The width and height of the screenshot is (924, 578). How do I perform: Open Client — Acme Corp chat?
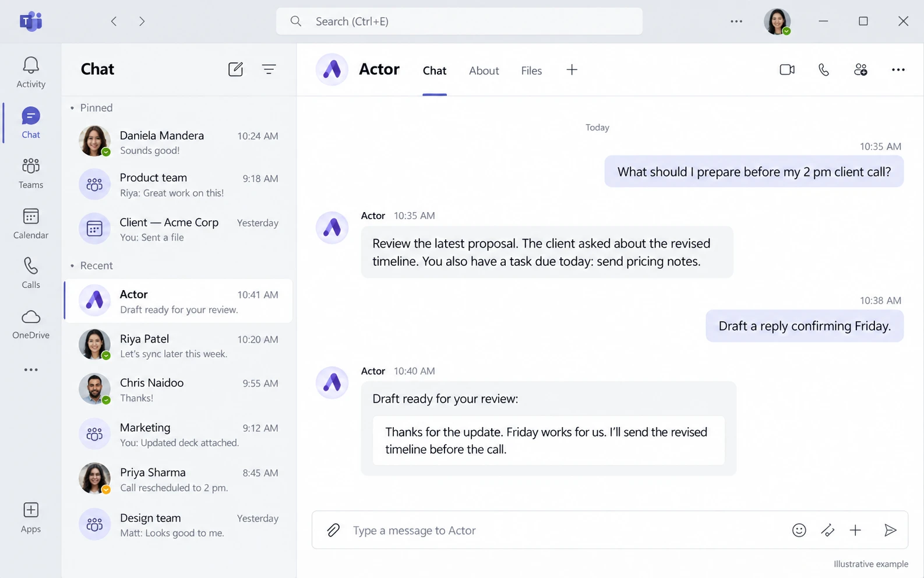click(178, 229)
